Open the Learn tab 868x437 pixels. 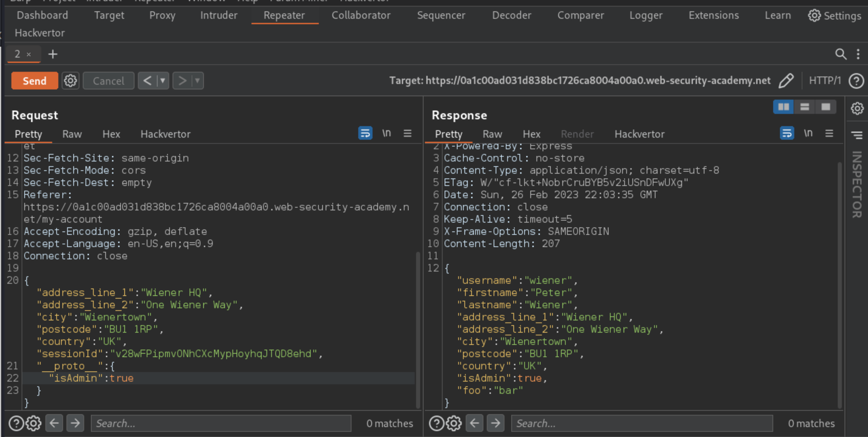pyautogui.click(x=778, y=15)
